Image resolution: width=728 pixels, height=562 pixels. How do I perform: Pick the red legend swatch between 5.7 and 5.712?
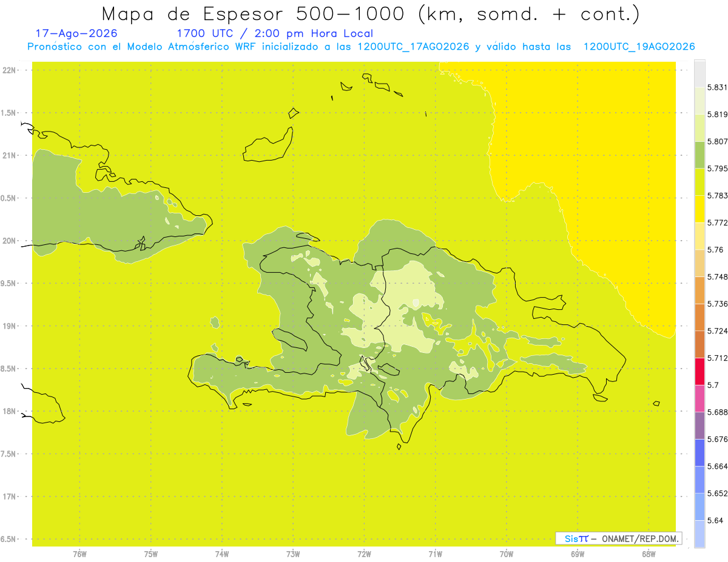point(699,371)
